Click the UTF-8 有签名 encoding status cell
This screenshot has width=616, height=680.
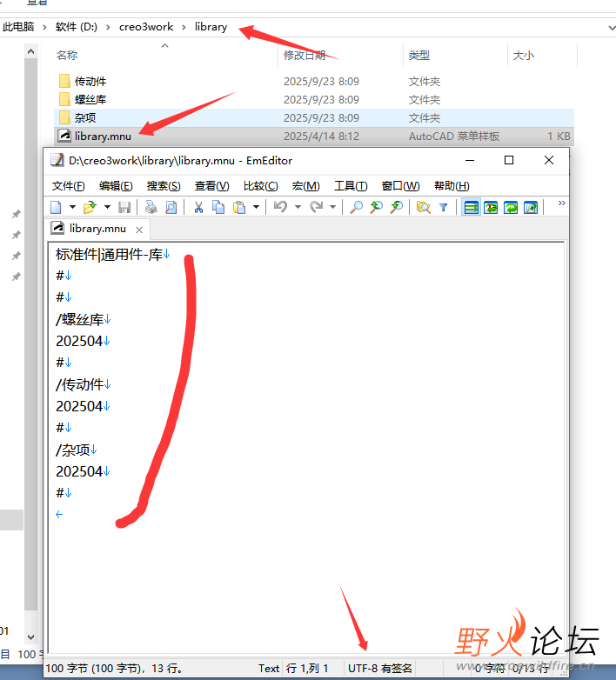380,669
